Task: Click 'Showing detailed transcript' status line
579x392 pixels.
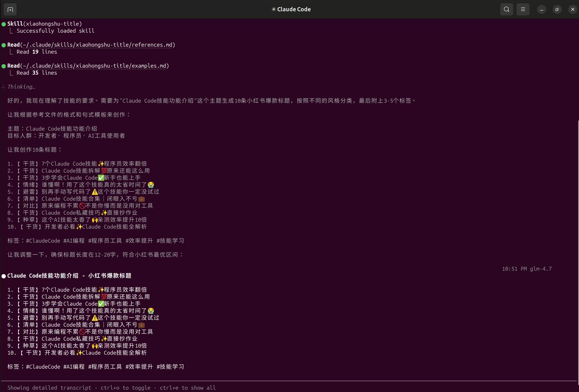Action: pyautogui.click(x=49, y=388)
